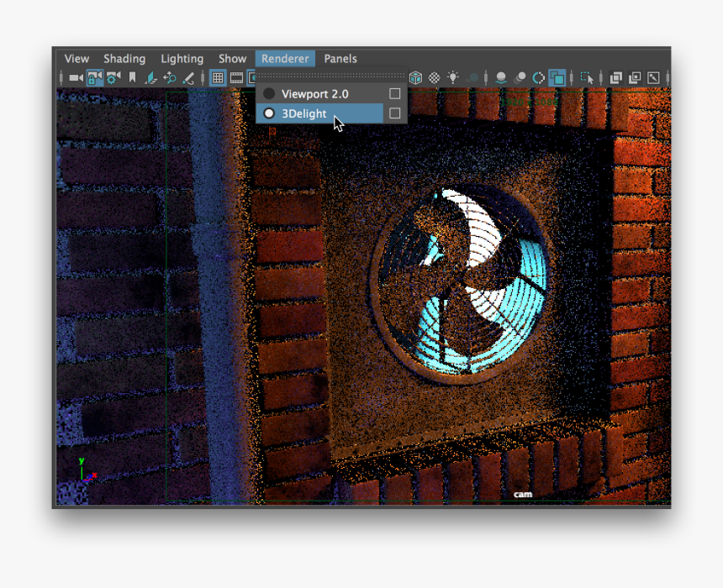Tear off the Renderer menu dotted handle

click(331, 76)
